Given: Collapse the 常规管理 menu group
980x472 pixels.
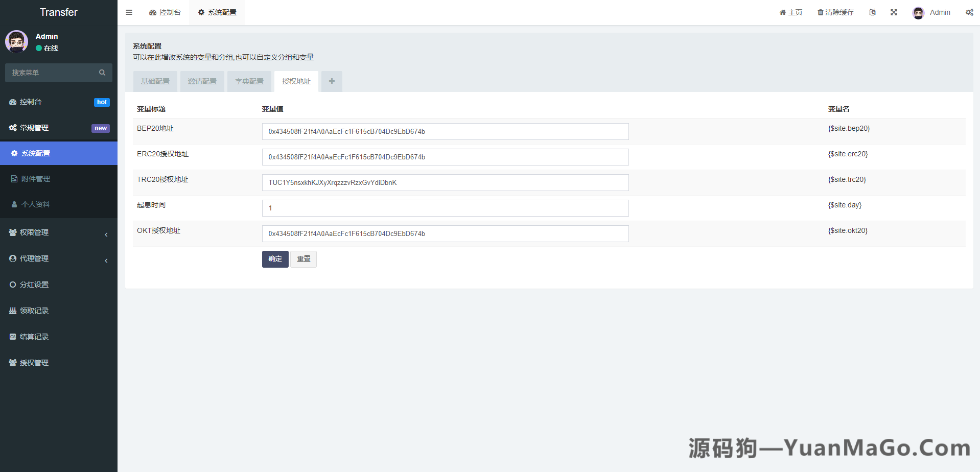Looking at the screenshot, I should pyautogui.click(x=58, y=128).
